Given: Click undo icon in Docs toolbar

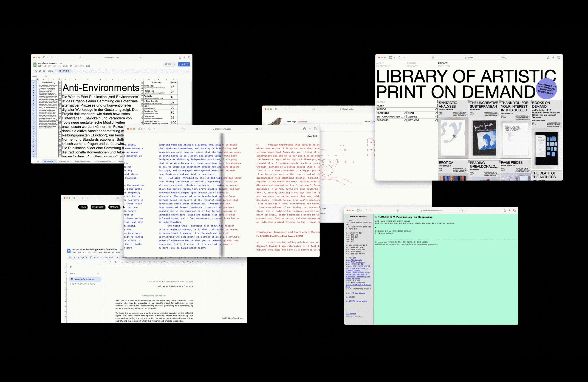Looking at the screenshot, I should [74, 258].
